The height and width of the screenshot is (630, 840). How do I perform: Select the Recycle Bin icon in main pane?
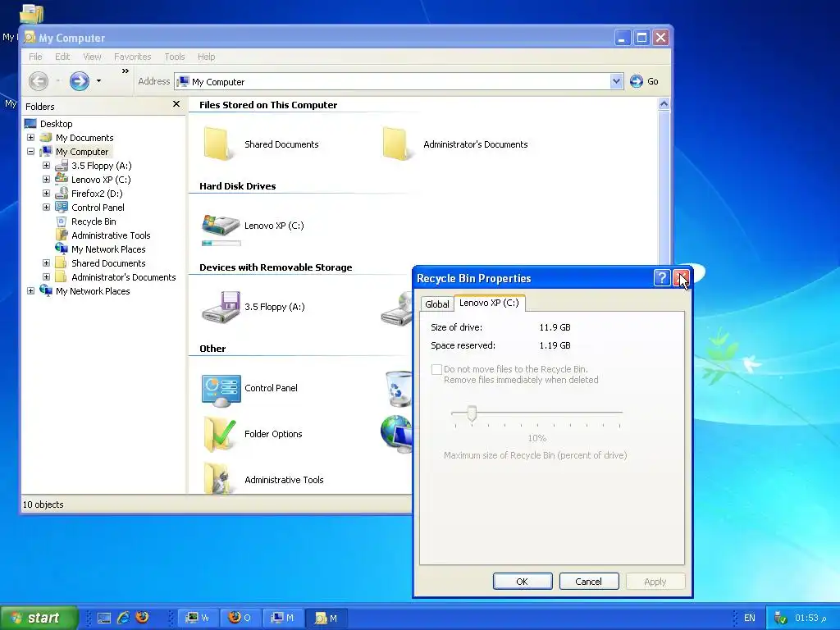coord(399,389)
